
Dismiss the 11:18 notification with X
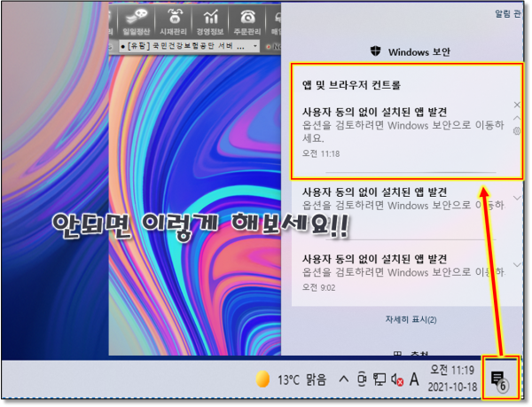517,105
